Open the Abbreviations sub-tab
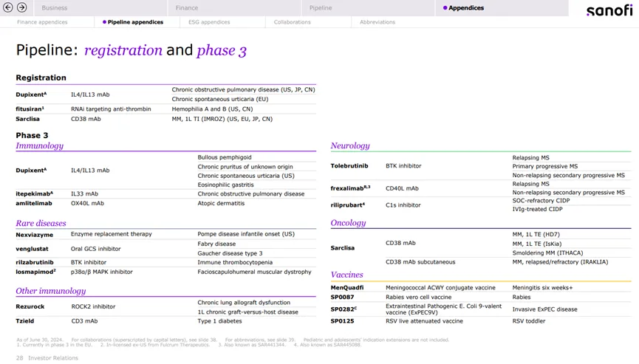The width and height of the screenshot is (639, 364). click(x=377, y=22)
